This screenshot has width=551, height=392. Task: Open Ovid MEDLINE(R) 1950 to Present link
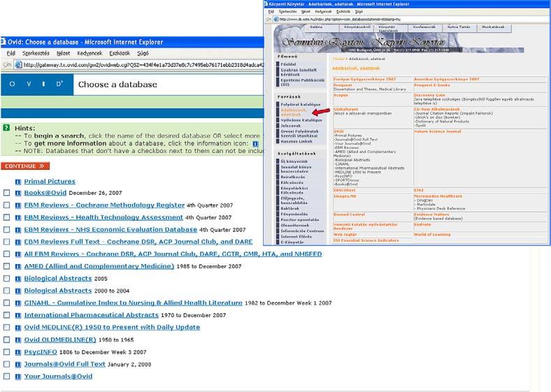coord(112,328)
